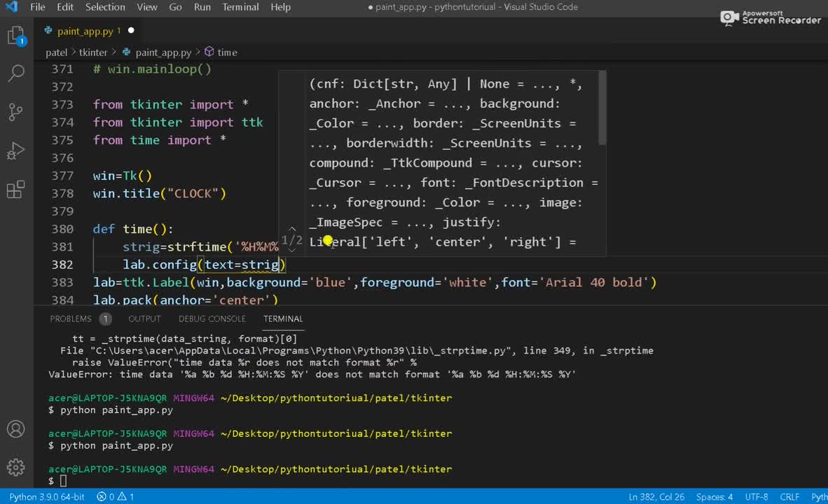
Task: Click 'def time():' on line 380
Action: (x=133, y=229)
